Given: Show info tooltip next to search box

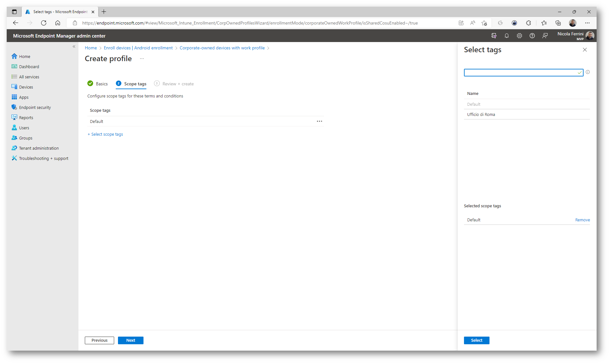Looking at the screenshot, I should pos(588,72).
